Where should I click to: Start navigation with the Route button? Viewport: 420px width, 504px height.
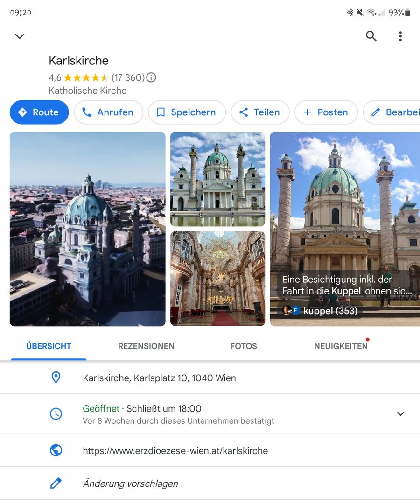tap(39, 112)
